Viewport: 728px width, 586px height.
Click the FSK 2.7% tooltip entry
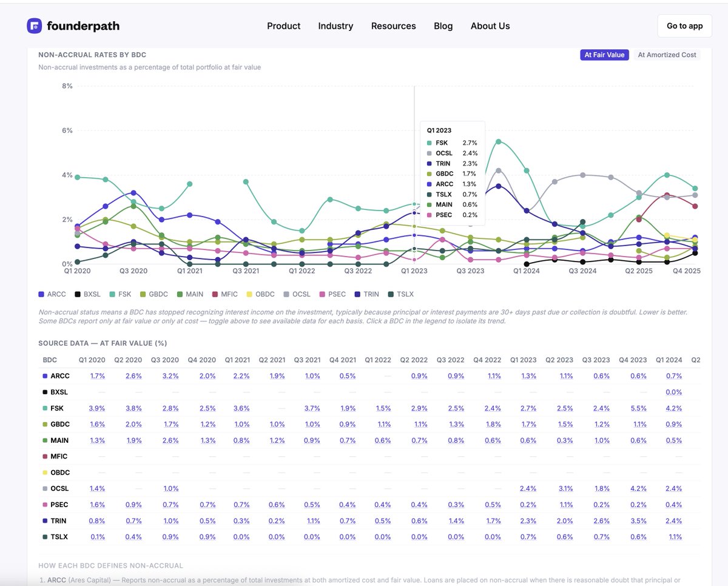point(452,143)
